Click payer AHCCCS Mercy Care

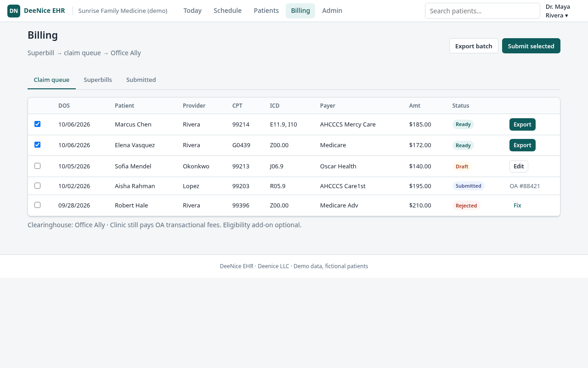tap(348, 125)
